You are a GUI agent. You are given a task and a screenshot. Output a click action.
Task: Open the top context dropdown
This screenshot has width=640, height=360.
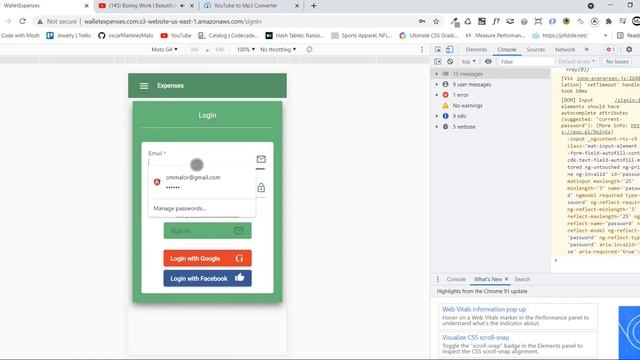click(469, 62)
